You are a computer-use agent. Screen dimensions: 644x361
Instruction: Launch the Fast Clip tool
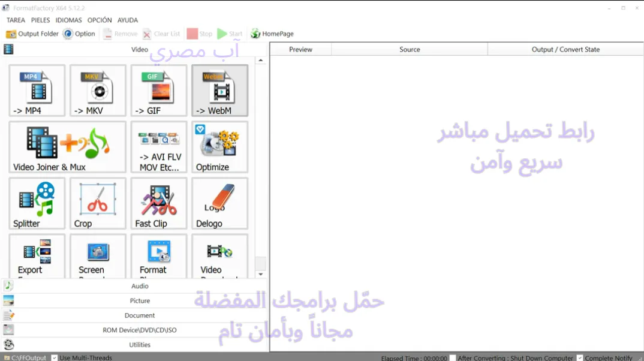point(159,203)
